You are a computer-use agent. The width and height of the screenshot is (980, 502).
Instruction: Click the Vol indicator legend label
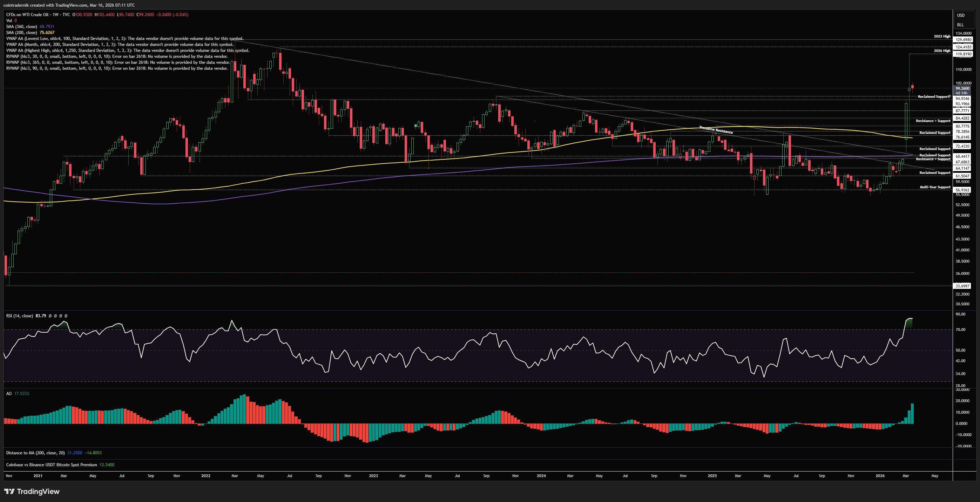9,21
